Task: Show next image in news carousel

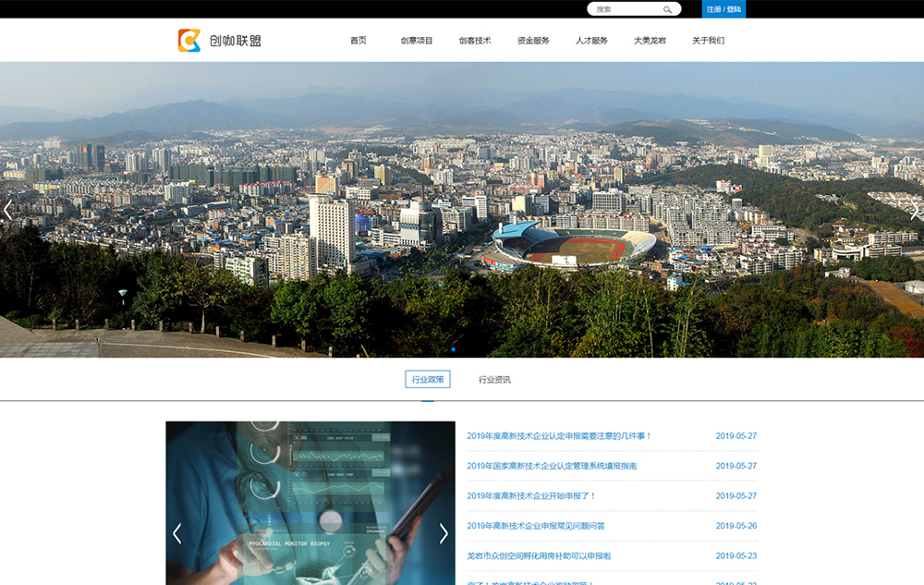Action: click(x=444, y=533)
